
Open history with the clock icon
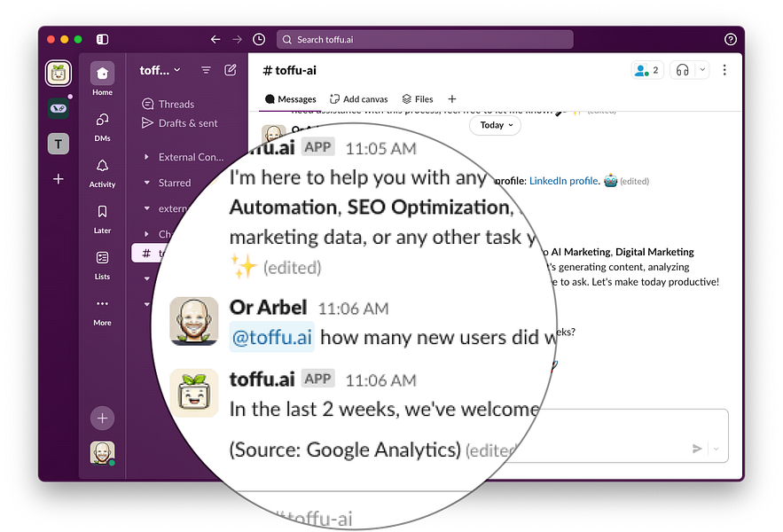click(x=259, y=39)
